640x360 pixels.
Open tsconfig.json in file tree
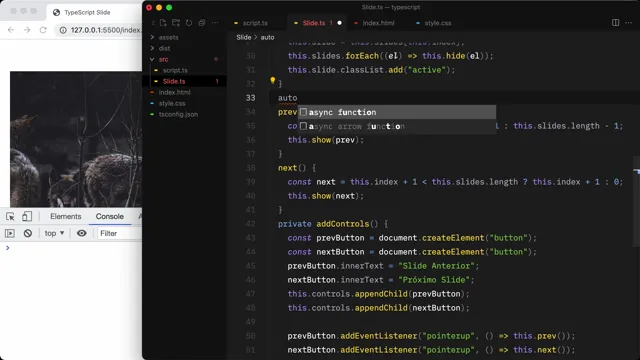pos(178,114)
